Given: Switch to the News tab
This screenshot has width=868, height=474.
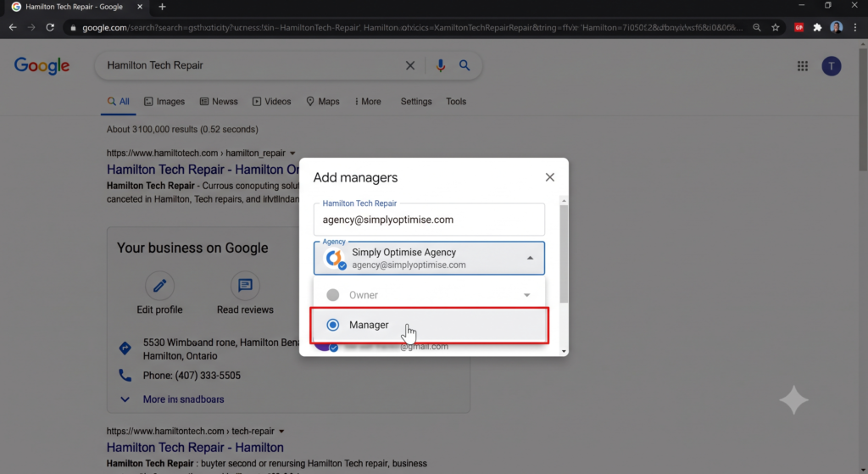Looking at the screenshot, I should (x=219, y=102).
